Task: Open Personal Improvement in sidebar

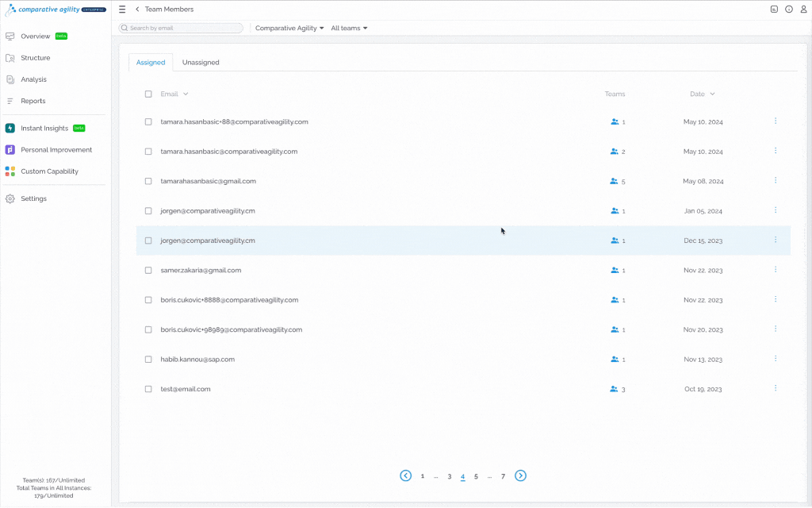Action: (x=48, y=150)
